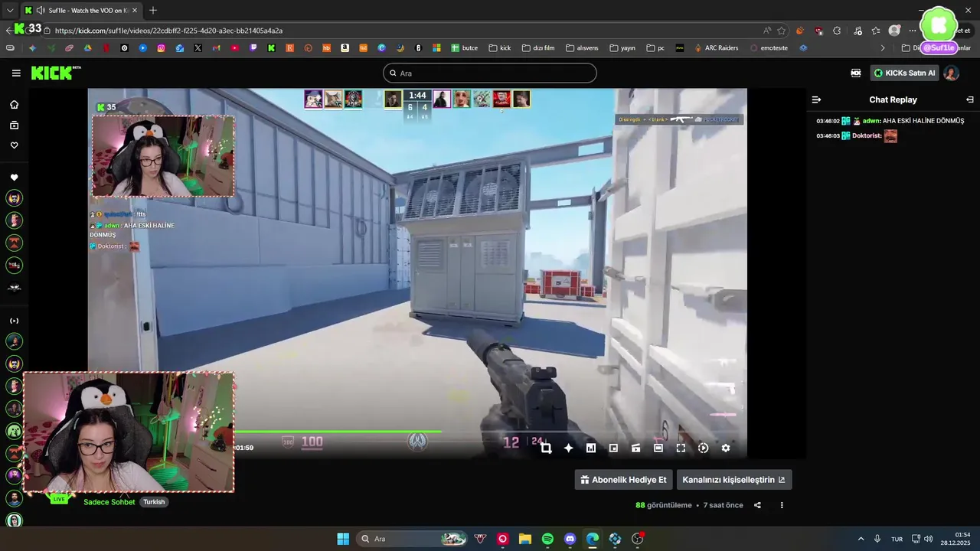Image resolution: width=980 pixels, height=551 pixels.
Task: Collapse the Chat Replay panel
Action: 970,99
